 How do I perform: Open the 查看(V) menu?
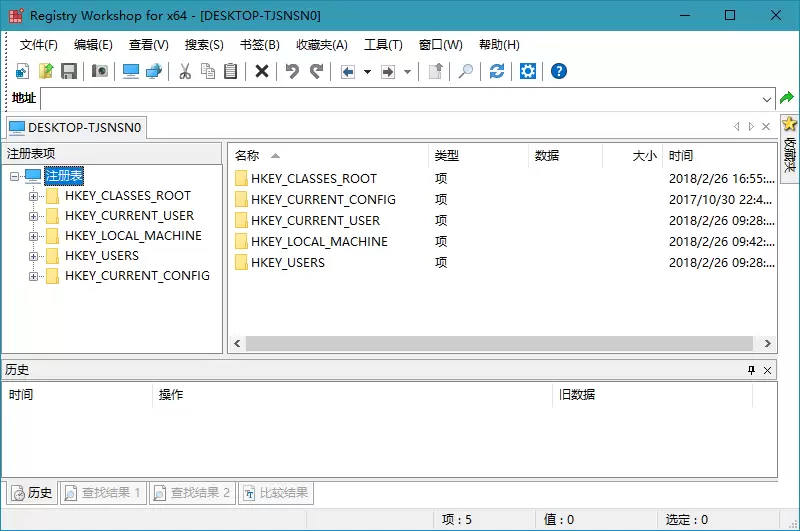click(x=148, y=45)
